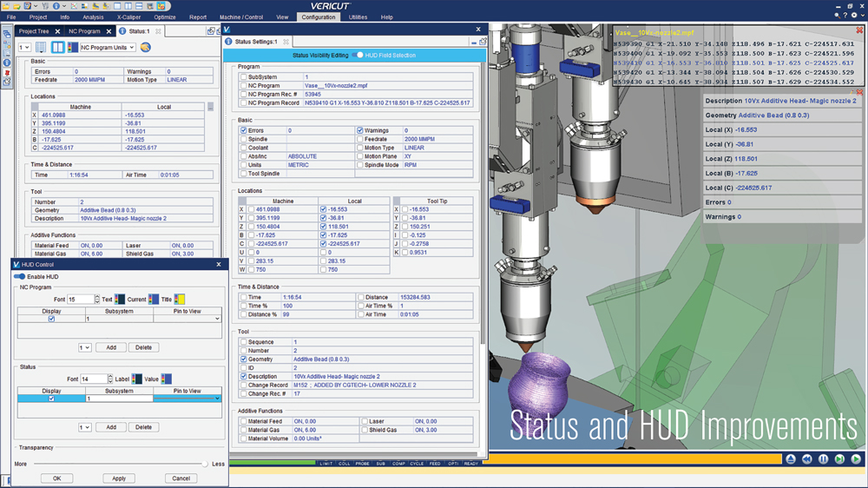
Task: Toggle Status Visibility Editing / HUD Field Selection switch
Action: pos(358,55)
